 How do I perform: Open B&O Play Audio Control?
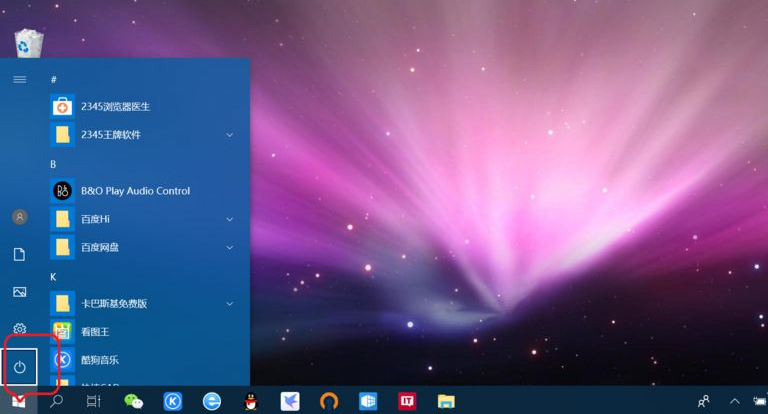tap(135, 190)
